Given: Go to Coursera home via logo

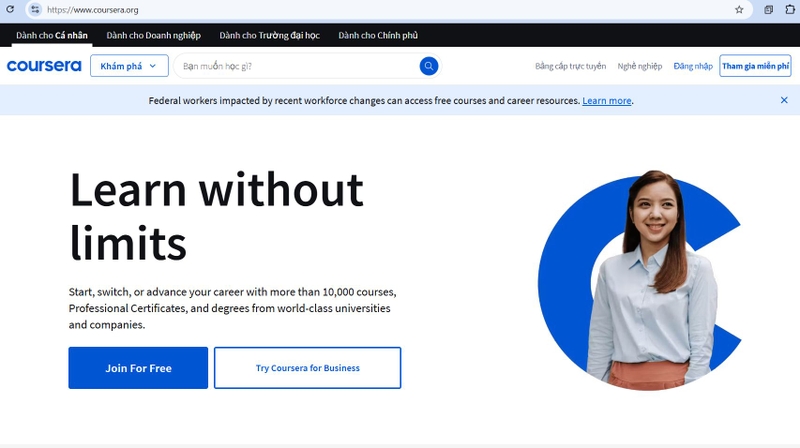Looking at the screenshot, I should pyautogui.click(x=44, y=66).
